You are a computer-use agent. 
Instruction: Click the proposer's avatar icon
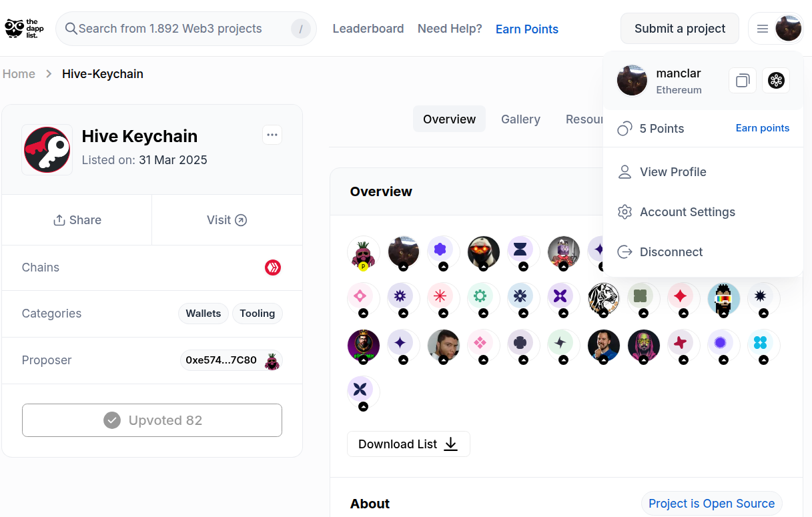(x=272, y=360)
